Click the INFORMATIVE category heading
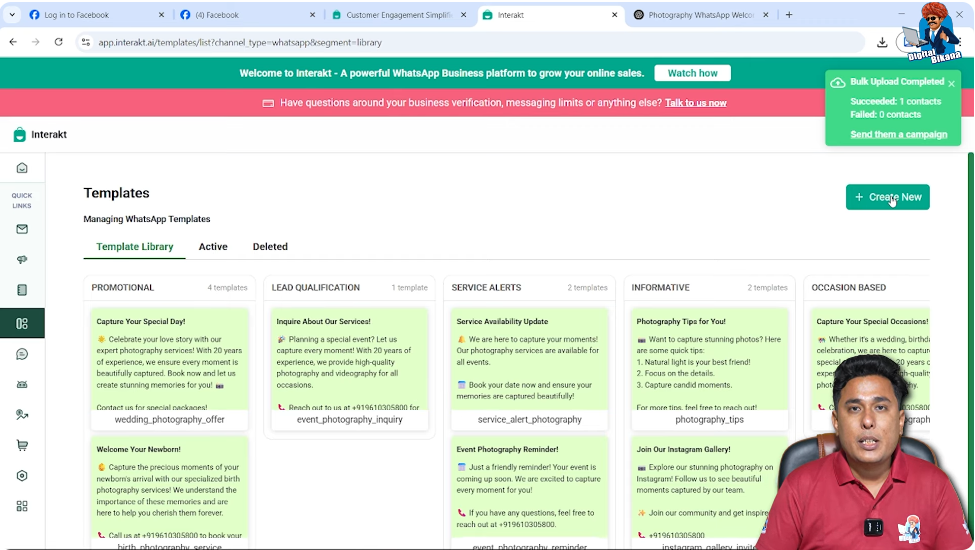975x550 pixels. pos(660,288)
